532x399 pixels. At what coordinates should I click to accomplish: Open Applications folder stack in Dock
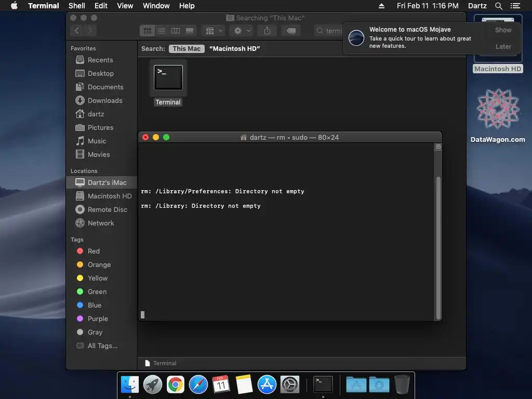356,384
